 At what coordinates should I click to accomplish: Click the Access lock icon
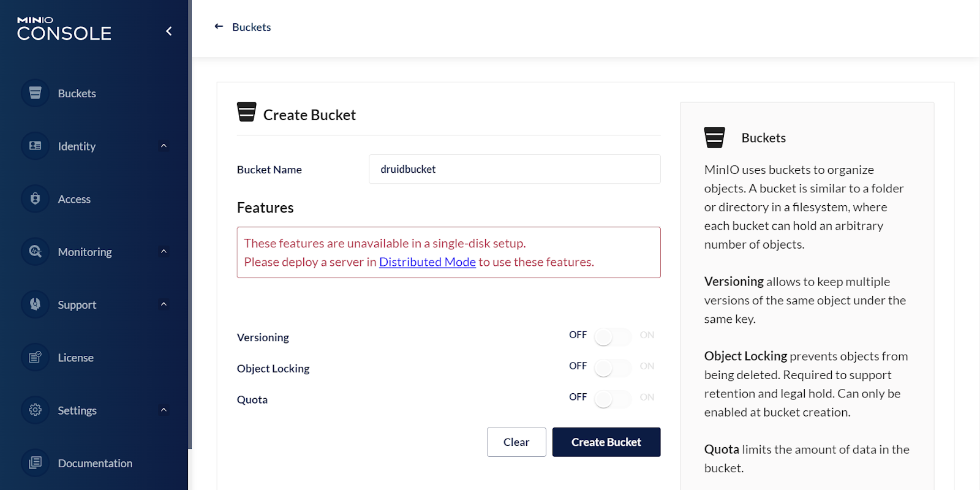click(36, 198)
